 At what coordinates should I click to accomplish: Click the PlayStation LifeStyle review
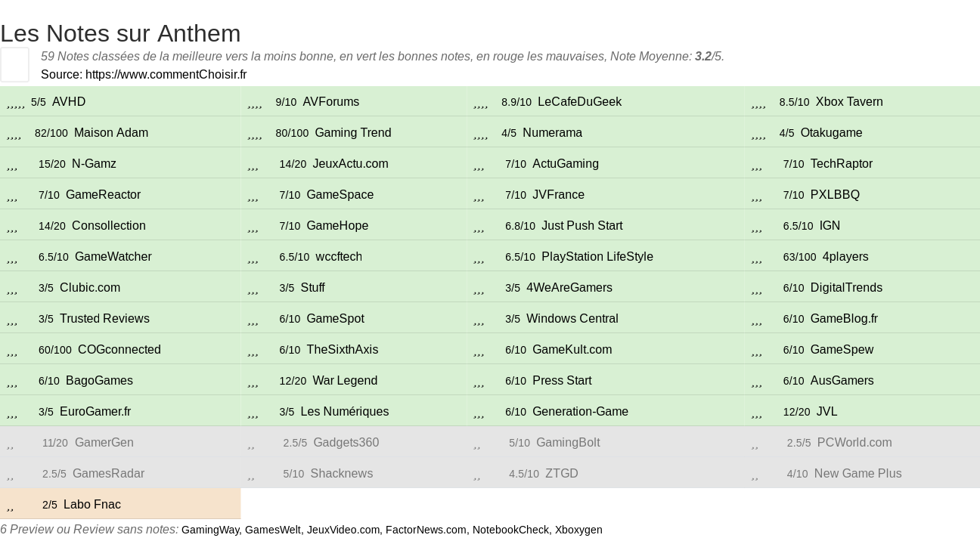pyautogui.click(x=597, y=257)
